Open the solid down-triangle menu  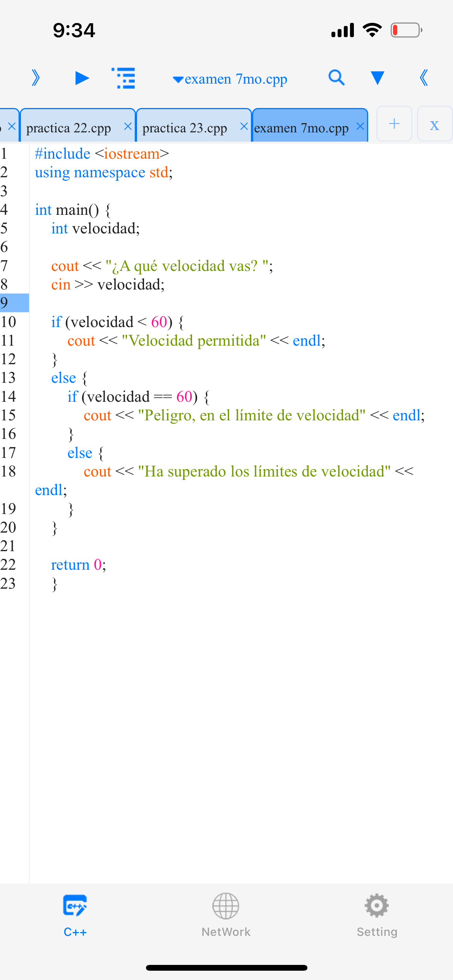(377, 78)
